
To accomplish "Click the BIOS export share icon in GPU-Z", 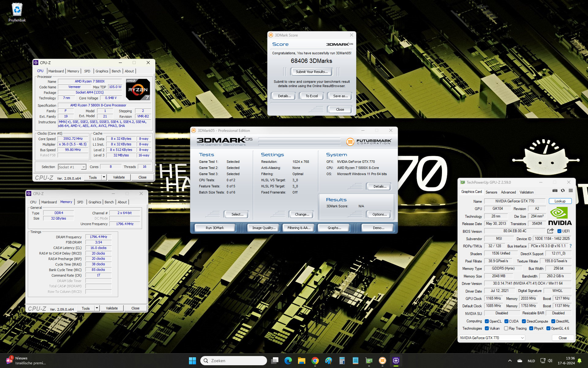I will (551, 231).
